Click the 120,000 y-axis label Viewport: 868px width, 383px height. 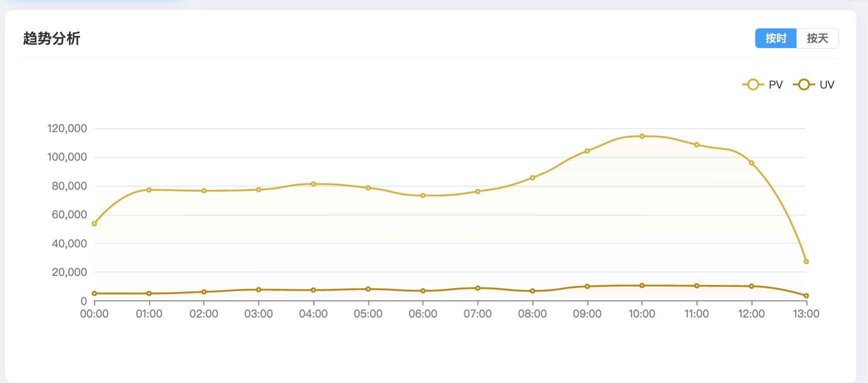tap(67, 128)
